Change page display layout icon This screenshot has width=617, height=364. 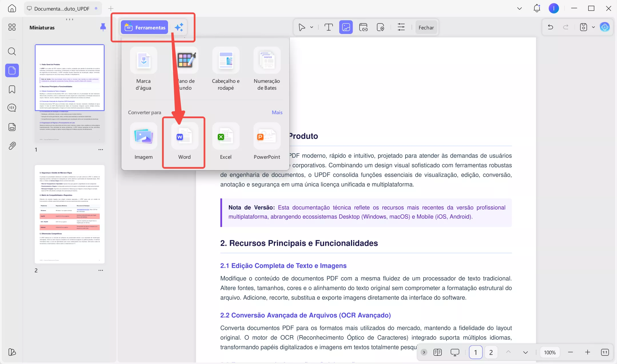(x=438, y=352)
